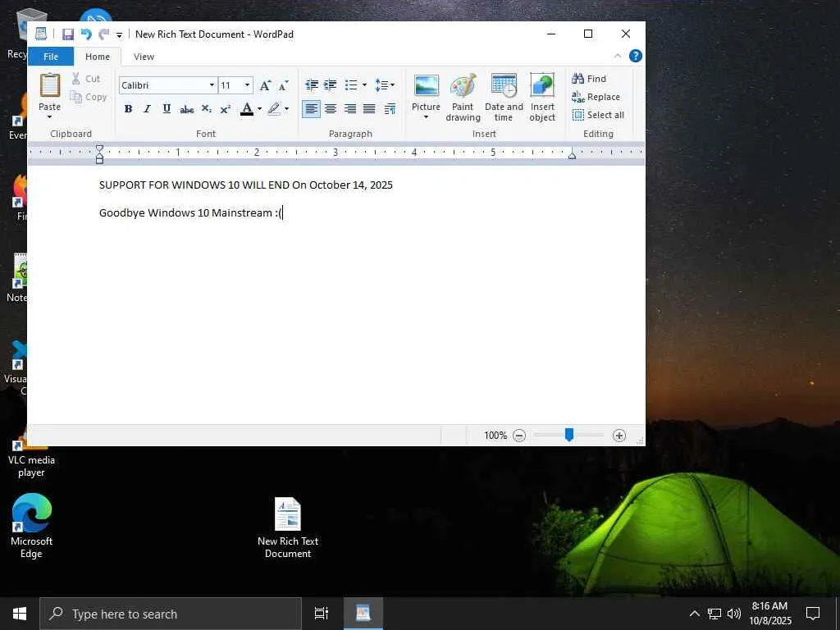Align text left
The width and height of the screenshot is (840, 630).
pyautogui.click(x=311, y=109)
